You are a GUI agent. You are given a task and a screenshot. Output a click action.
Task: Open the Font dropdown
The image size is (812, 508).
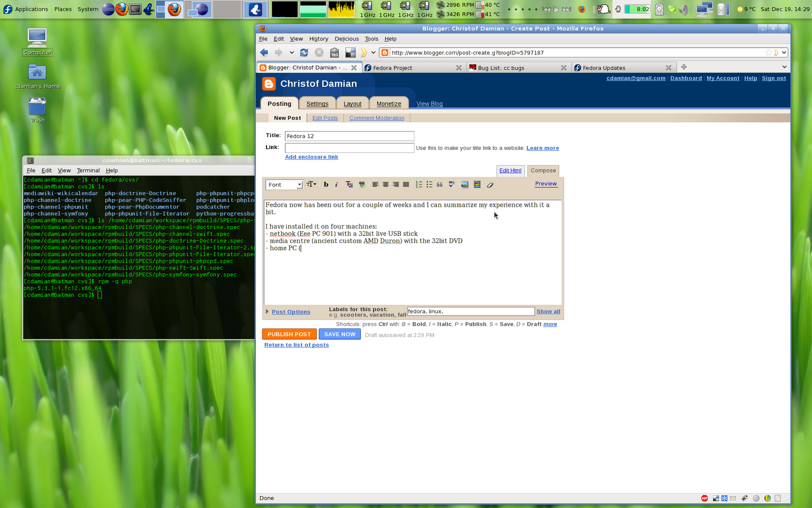(x=284, y=185)
